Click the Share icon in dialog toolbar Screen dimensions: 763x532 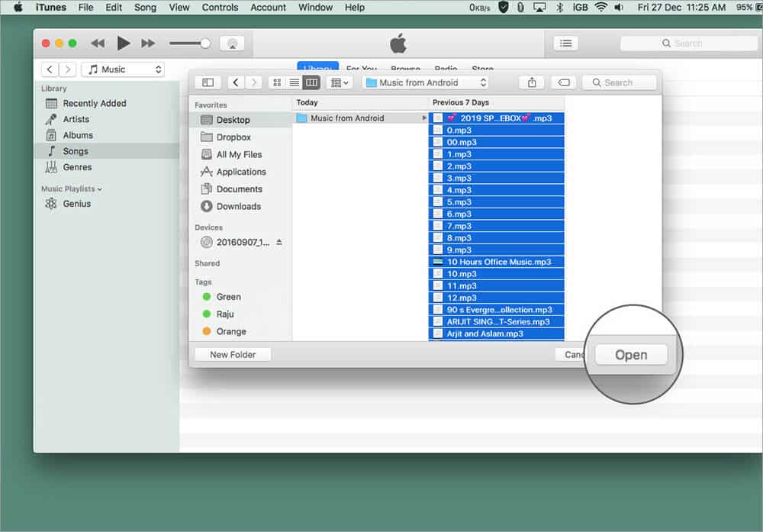[x=532, y=82]
